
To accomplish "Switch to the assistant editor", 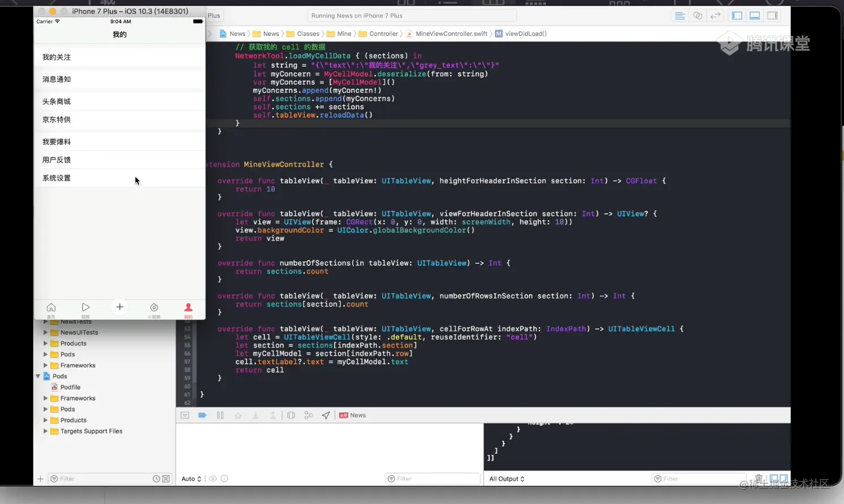I will (x=698, y=16).
